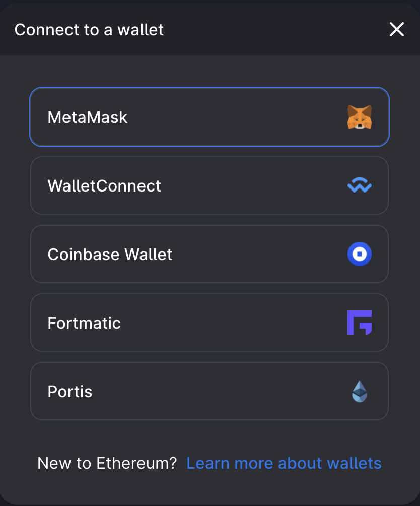Click the Portis droplet icon

360,391
